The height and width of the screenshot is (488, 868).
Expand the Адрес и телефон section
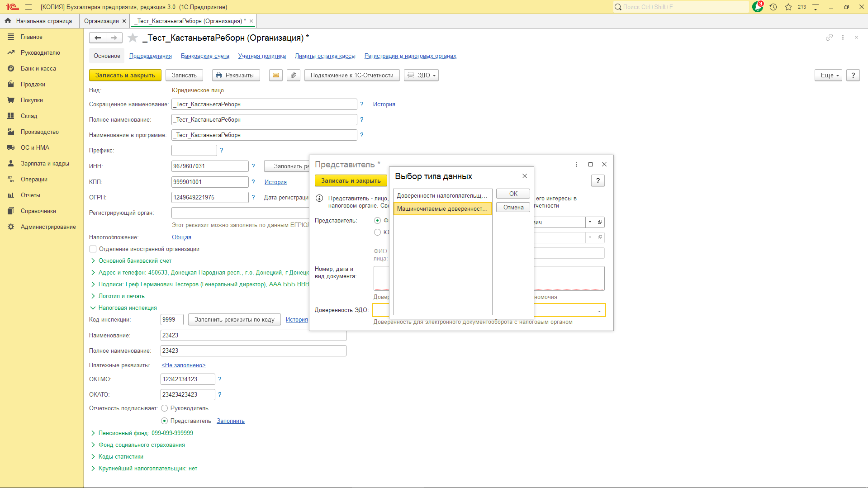click(x=199, y=272)
